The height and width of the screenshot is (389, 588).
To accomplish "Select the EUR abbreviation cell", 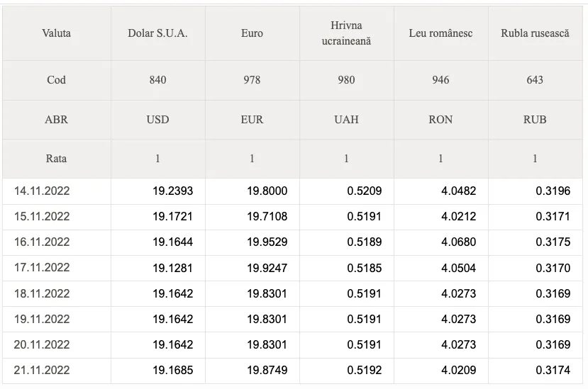I will 252,120.
